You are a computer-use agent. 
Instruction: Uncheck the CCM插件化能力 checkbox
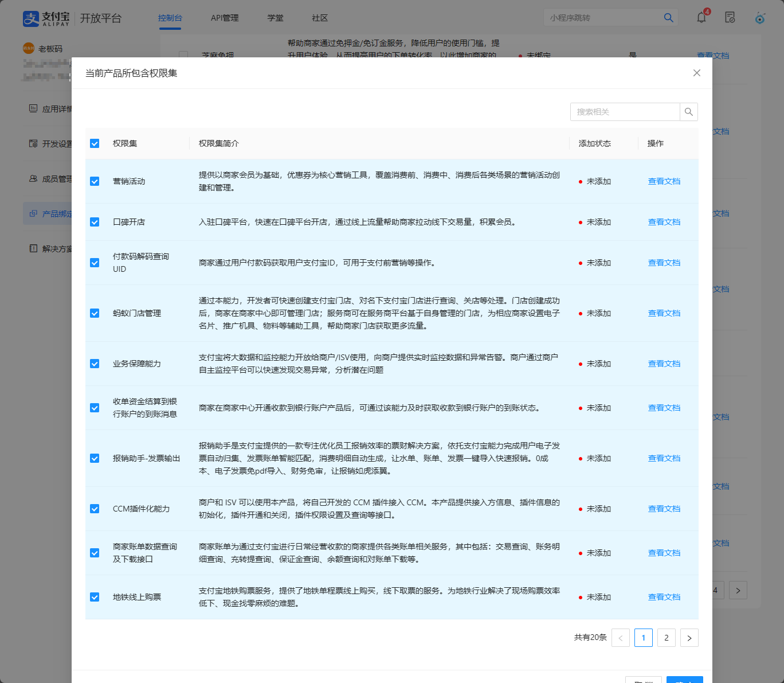95,509
